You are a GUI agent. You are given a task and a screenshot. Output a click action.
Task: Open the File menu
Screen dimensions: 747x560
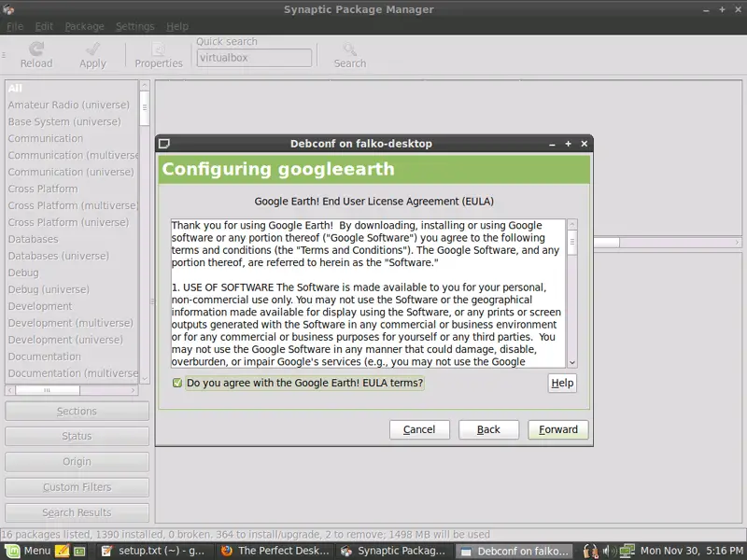(15, 27)
